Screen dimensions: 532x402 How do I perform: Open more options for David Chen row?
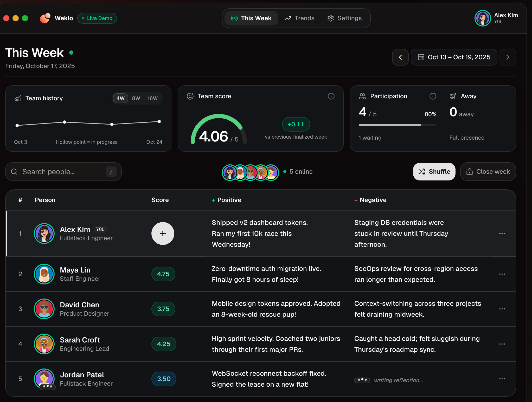click(502, 309)
